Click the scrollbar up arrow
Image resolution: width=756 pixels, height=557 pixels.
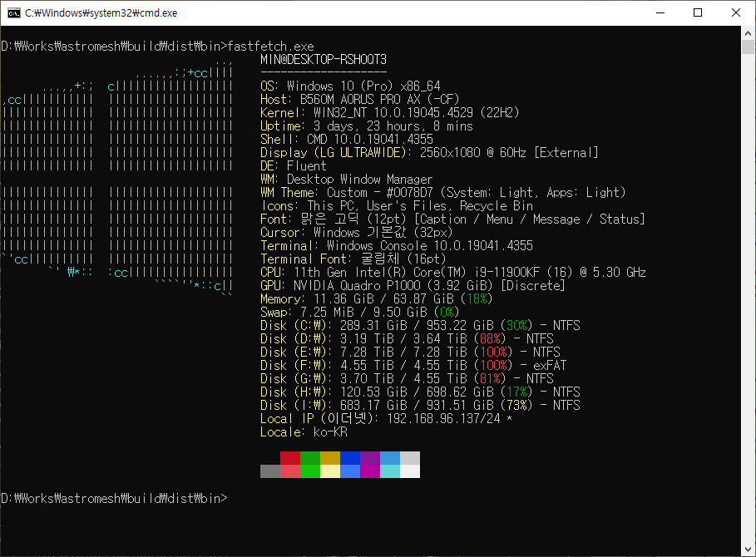pos(749,33)
